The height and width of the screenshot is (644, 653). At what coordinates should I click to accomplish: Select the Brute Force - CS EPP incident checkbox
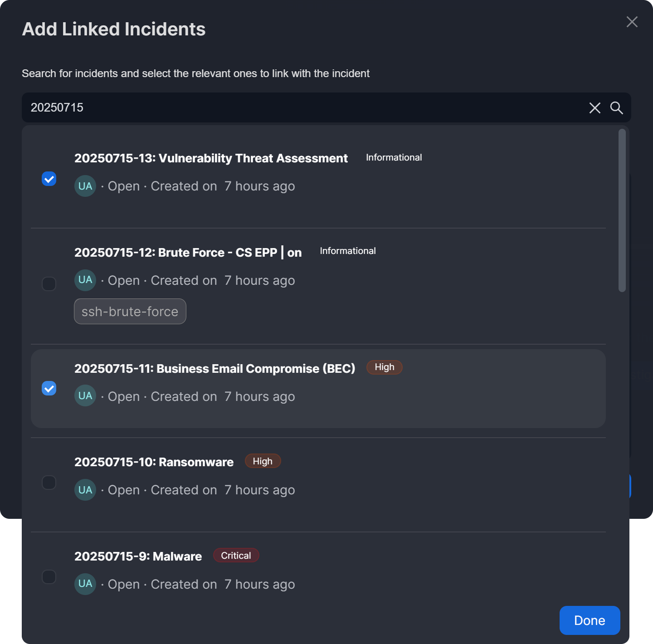tap(49, 284)
